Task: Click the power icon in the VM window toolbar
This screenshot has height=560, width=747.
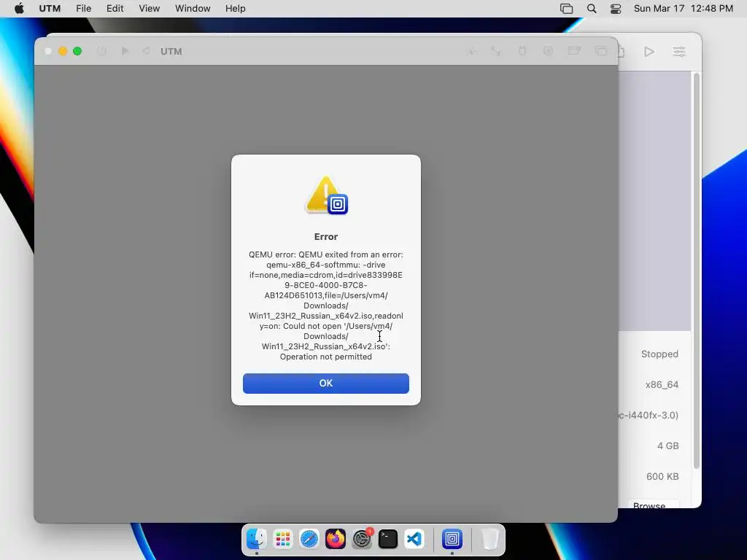Action: point(101,51)
